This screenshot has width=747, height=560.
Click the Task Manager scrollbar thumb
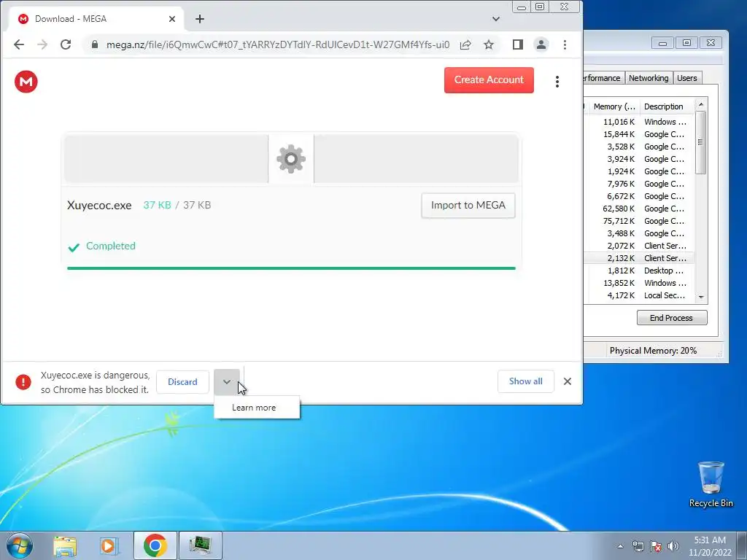coord(701,142)
